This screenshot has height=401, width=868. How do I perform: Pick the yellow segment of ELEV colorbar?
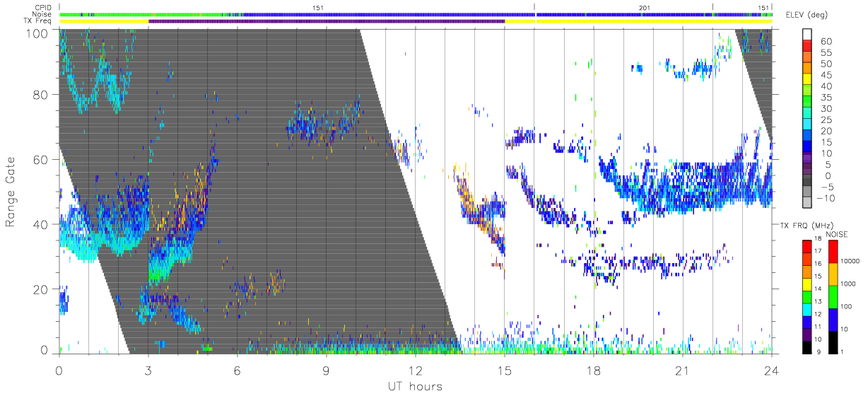pyautogui.click(x=808, y=79)
